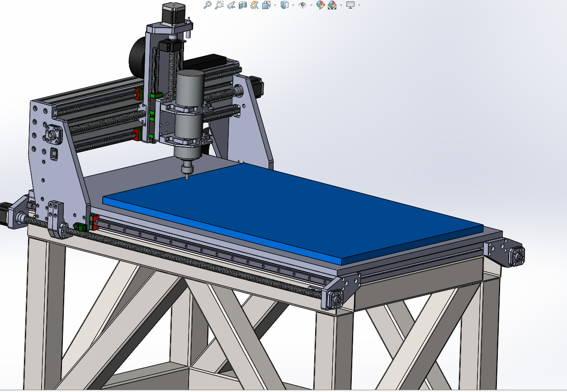The image size is (567, 392).
Task: Select the Zoom to Area tool
Action: click(219, 5)
